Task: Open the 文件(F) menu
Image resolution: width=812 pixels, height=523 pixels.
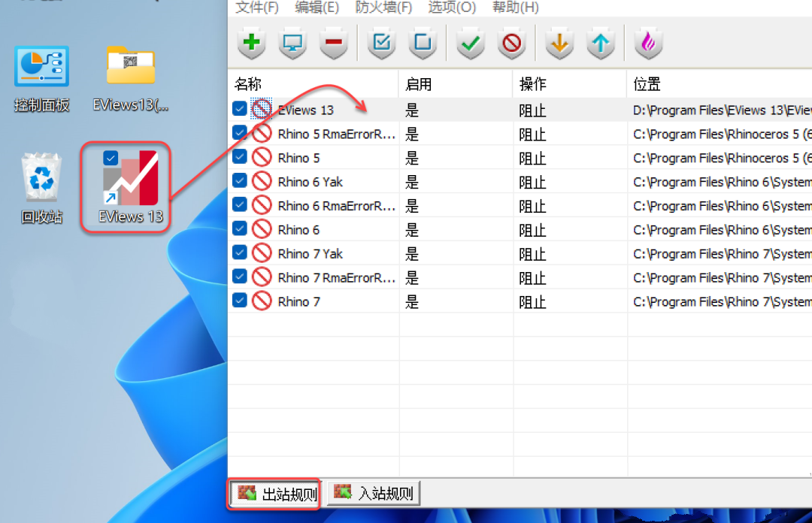Action: pos(257,8)
